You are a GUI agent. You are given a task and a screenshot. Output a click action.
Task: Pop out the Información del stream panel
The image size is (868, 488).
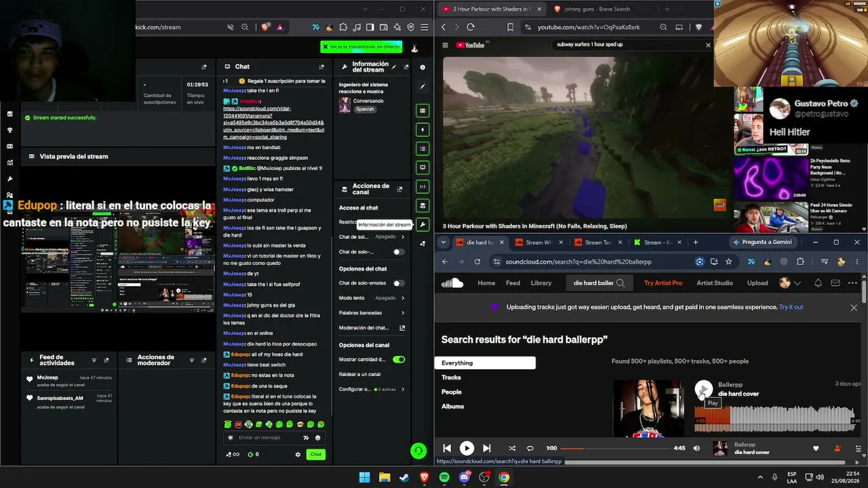tap(406, 67)
